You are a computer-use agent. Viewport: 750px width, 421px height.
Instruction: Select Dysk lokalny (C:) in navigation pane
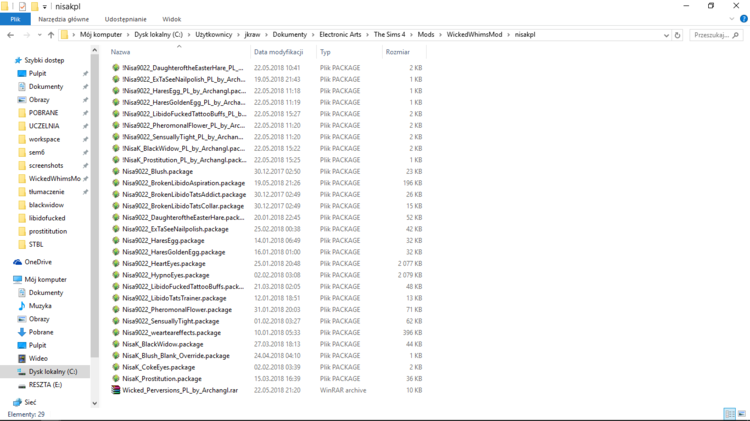[x=47, y=371]
